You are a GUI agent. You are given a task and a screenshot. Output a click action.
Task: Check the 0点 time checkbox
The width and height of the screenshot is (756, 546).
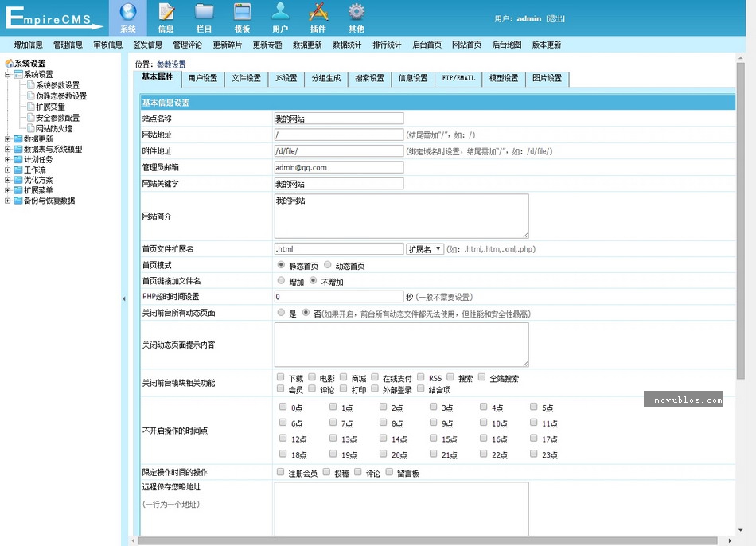point(283,407)
